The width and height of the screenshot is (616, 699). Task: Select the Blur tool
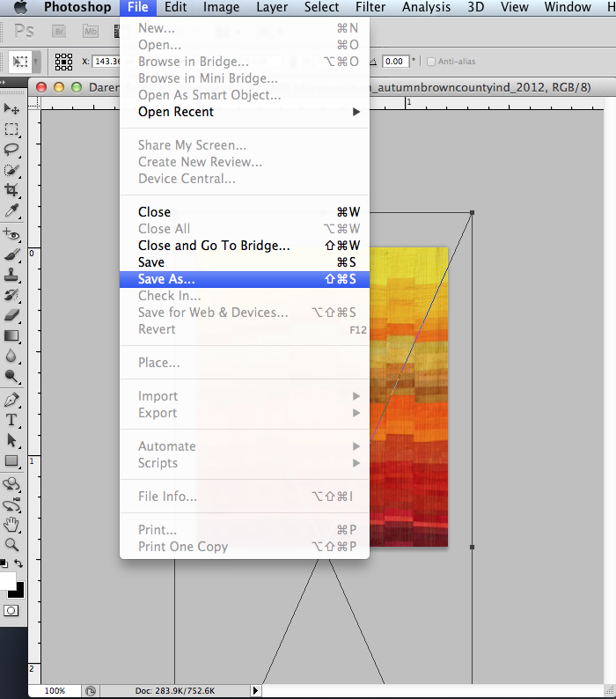pyautogui.click(x=11, y=357)
